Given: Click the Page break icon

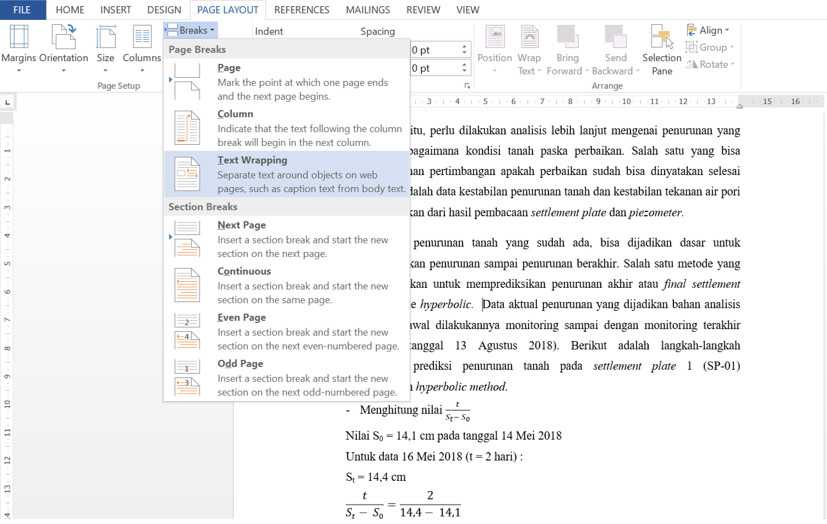Looking at the screenshot, I should (x=187, y=82).
